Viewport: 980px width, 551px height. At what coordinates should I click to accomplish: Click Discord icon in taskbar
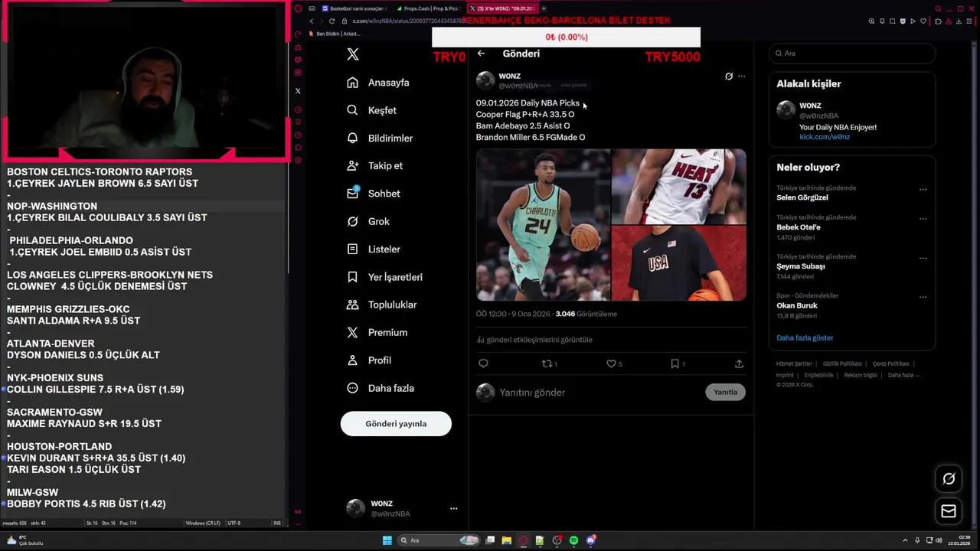590,540
